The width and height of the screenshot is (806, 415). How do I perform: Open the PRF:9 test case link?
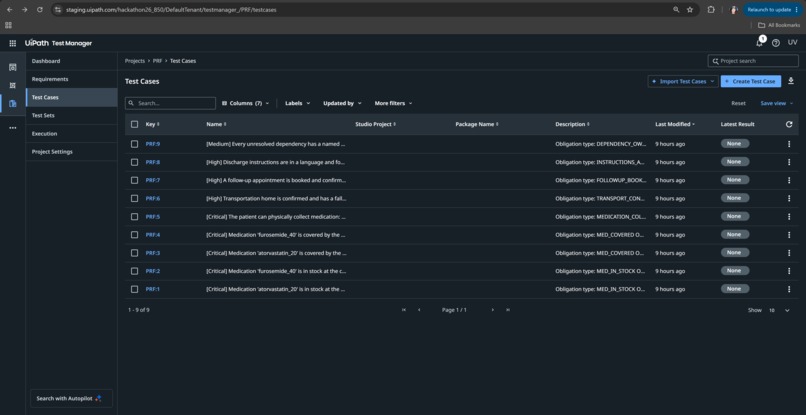point(153,144)
